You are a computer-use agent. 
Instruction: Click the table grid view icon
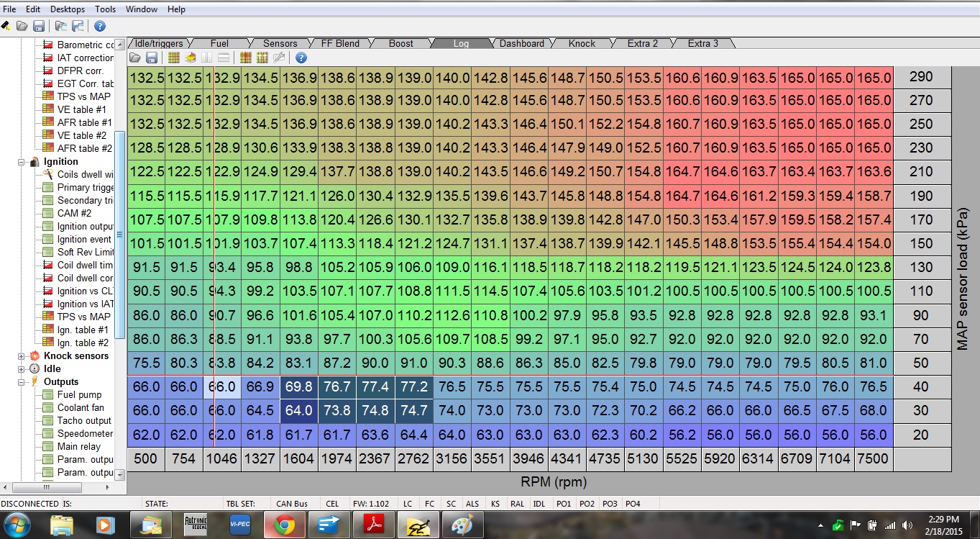(173, 58)
